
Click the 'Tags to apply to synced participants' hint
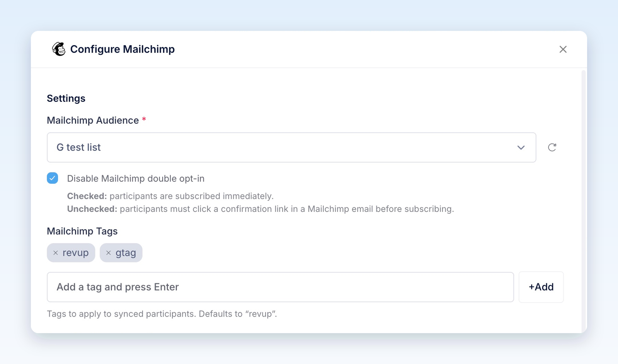[x=162, y=314]
